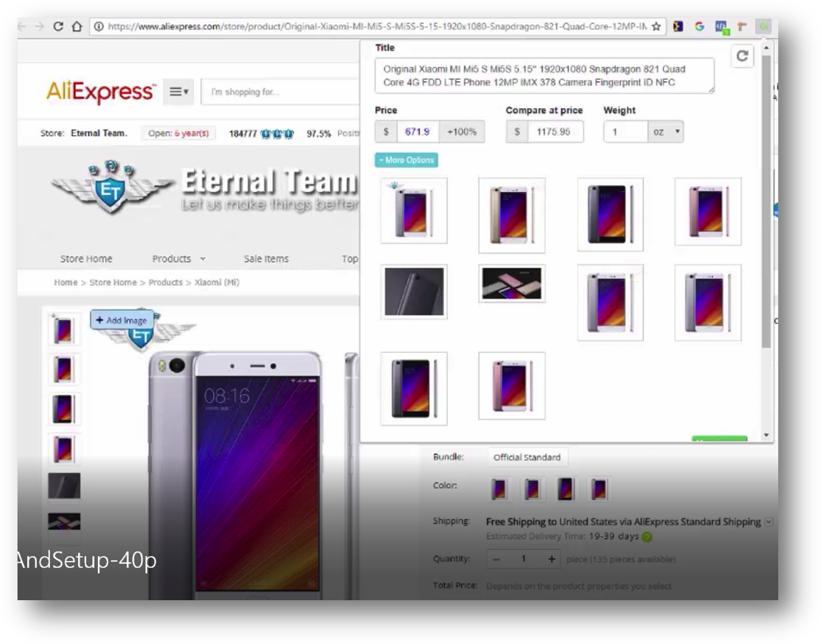The width and height of the screenshot is (822, 644).
Task: Expand the Products store menu
Action: [x=179, y=259]
